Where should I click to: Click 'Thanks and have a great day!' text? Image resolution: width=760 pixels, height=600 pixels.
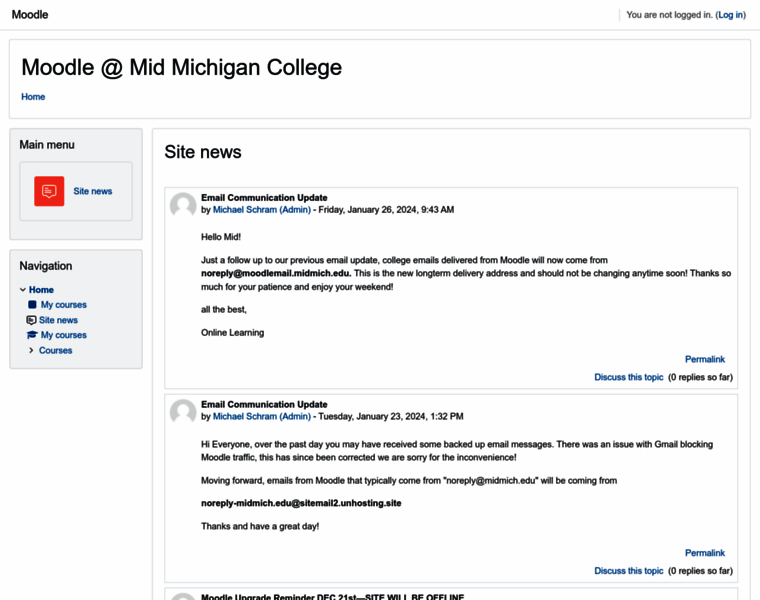point(260,526)
